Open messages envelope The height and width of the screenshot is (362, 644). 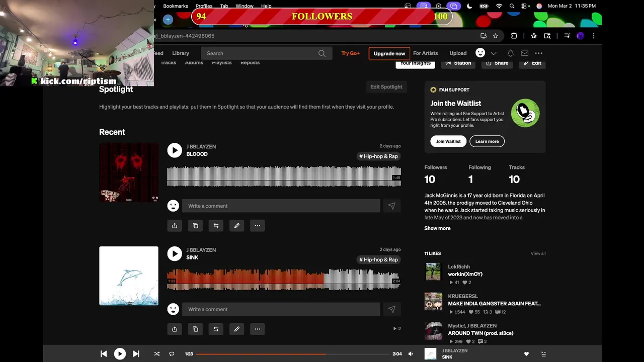pos(524,53)
